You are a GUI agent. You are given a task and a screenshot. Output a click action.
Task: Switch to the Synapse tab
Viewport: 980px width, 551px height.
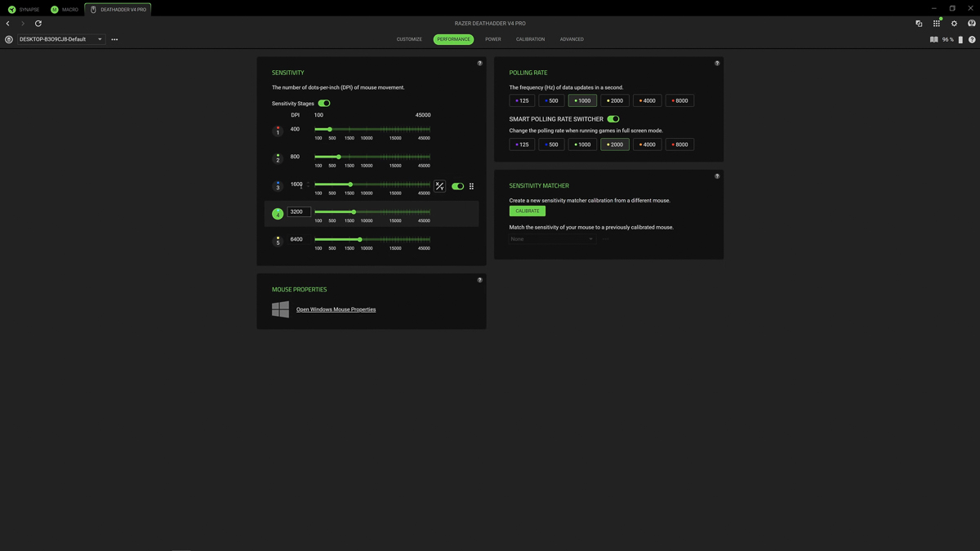(x=24, y=10)
